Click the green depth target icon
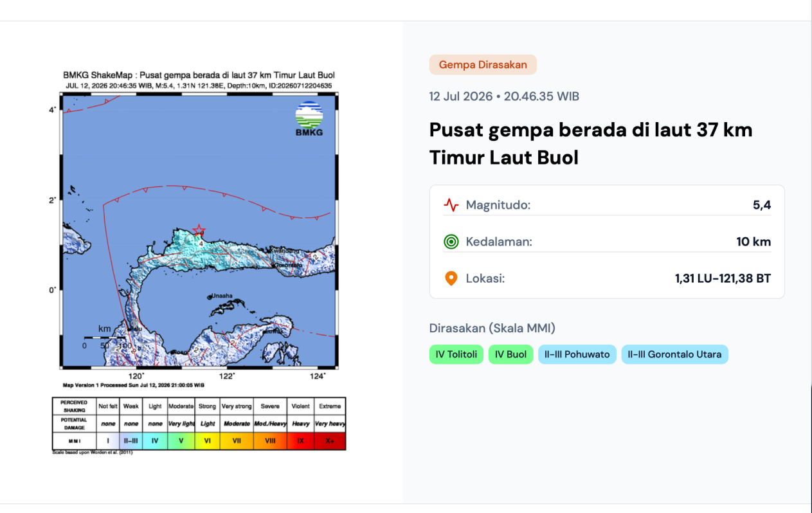This screenshot has width=812, height=513. tap(451, 242)
